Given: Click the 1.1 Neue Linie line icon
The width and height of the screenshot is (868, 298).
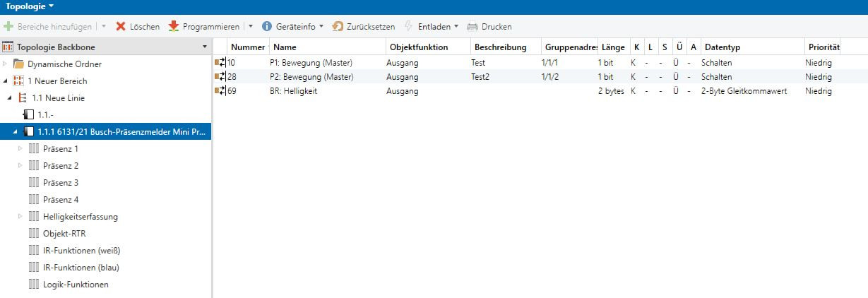Looking at the screenshot, I should [x=23, y=98].
